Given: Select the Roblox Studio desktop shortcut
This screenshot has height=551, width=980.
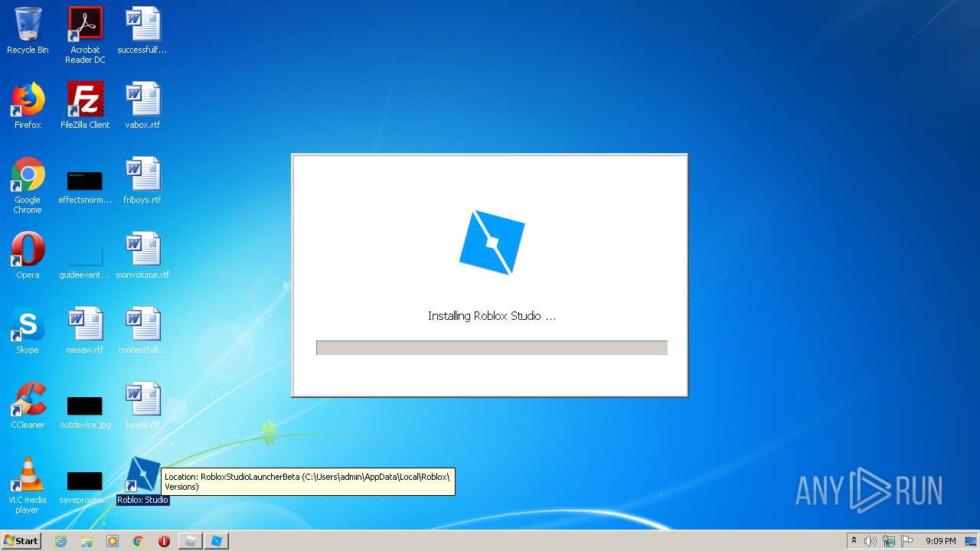Looking at the screenshot, I should click(142, 481).
